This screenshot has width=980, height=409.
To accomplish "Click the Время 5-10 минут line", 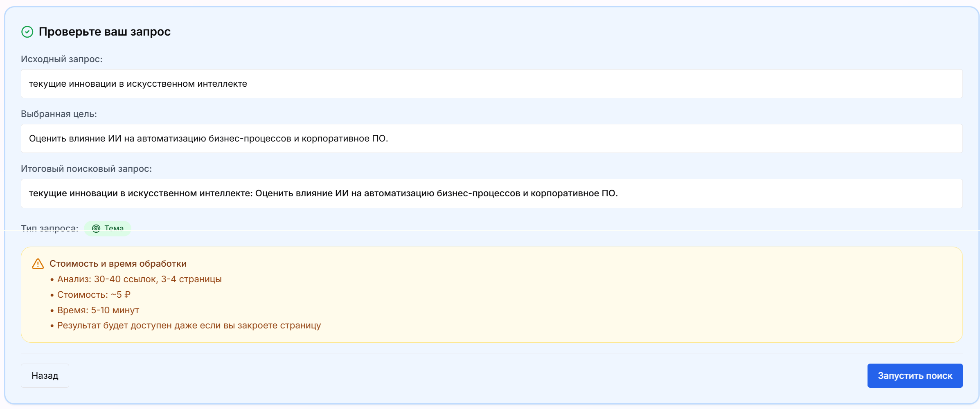I will (98, 310).
